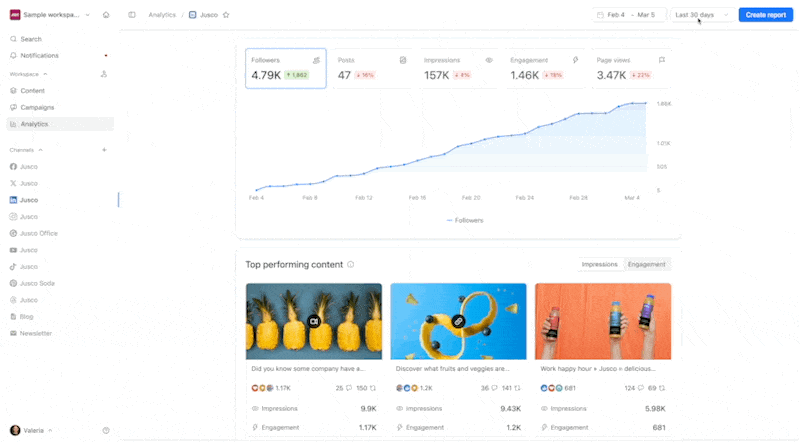Screen dimensions: 800x442
Task: Switch top content to Engagement
Action: click(647, 264)
